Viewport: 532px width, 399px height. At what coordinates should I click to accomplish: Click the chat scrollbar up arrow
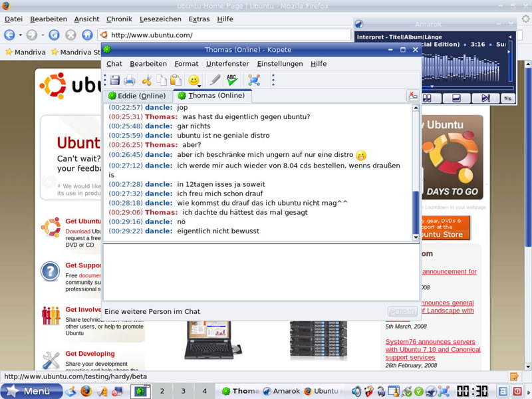(x=416, y=108)
